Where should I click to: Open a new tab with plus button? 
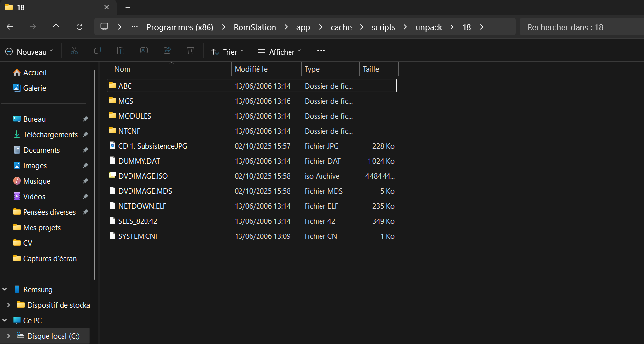tap(128, 8)
